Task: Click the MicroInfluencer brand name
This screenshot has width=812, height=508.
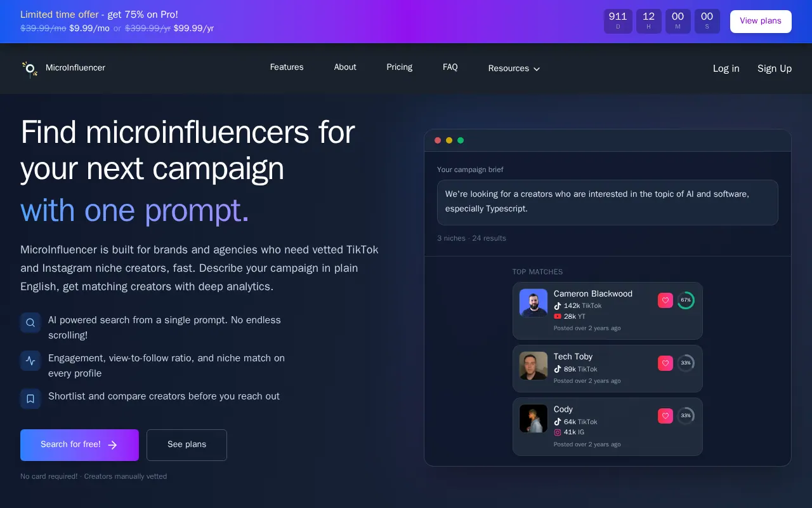Action: pos(75,68)
